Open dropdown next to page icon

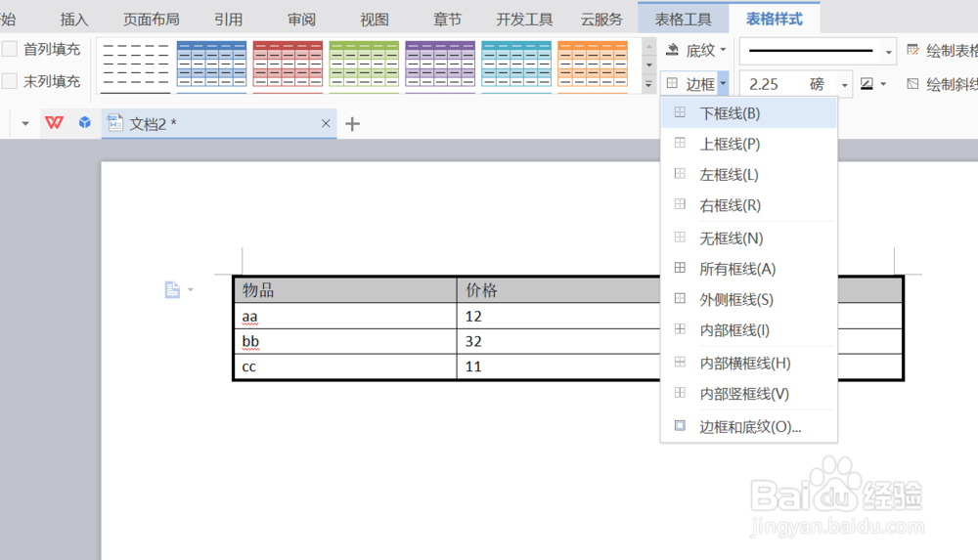coord(191,289)
